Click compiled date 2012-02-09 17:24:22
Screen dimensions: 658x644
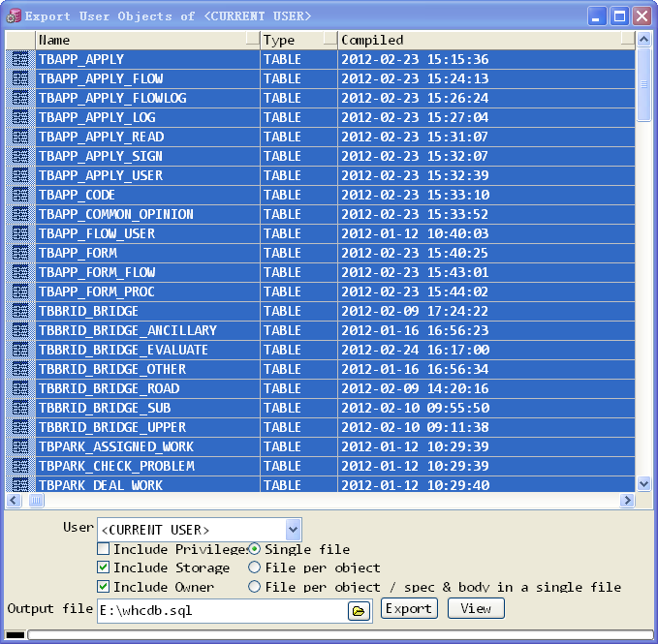[415, 311]
